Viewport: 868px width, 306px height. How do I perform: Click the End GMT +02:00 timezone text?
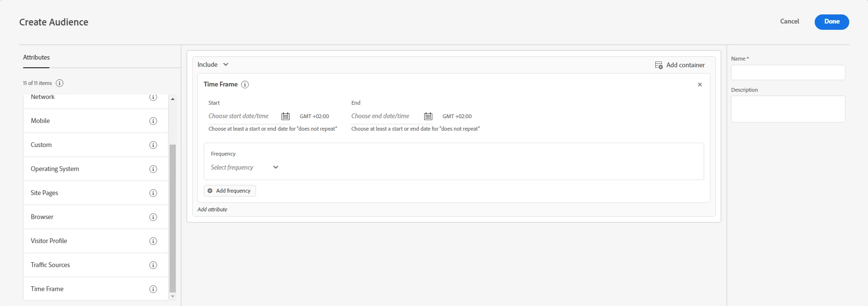(x=457, y=116)
